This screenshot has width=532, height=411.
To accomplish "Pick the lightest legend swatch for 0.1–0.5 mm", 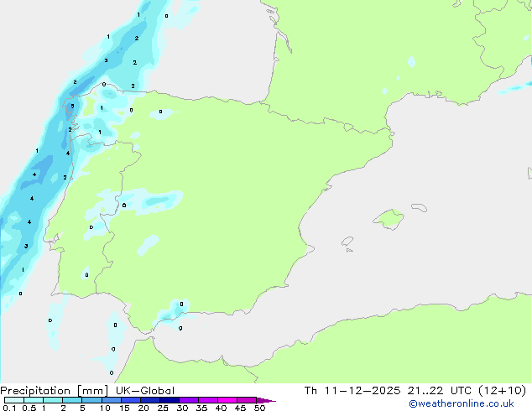I will (14, 400).
